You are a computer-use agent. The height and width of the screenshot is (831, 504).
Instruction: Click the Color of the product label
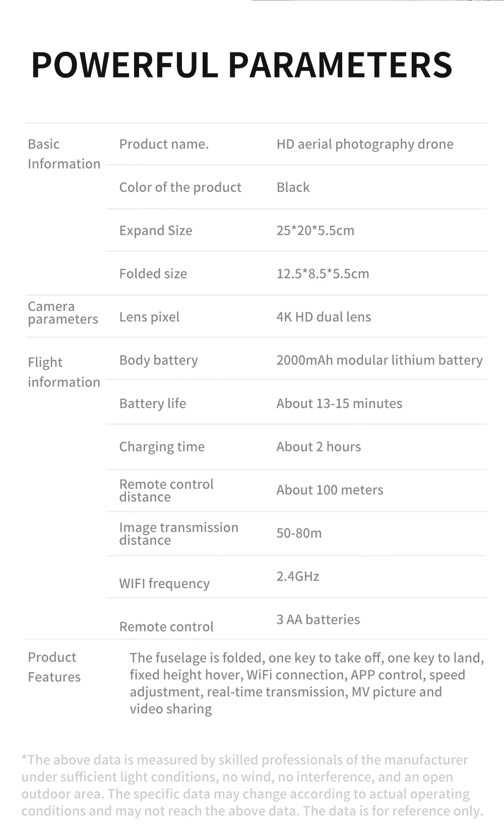pyautogui.click(x=180, y=187)
